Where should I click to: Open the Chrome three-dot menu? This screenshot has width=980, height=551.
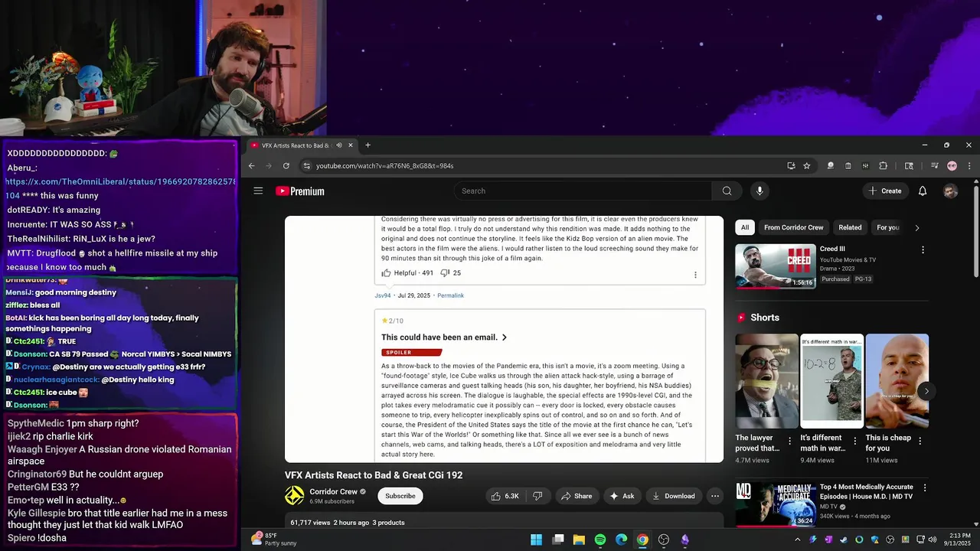[969, 165]
